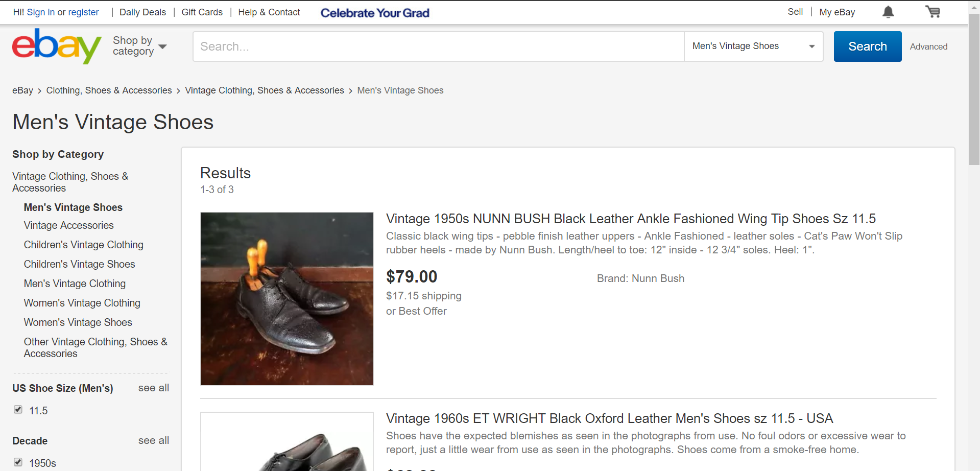Open the Advanced search link
The image size is (980, 471).
pyautogui.click(x=928, y=46)
